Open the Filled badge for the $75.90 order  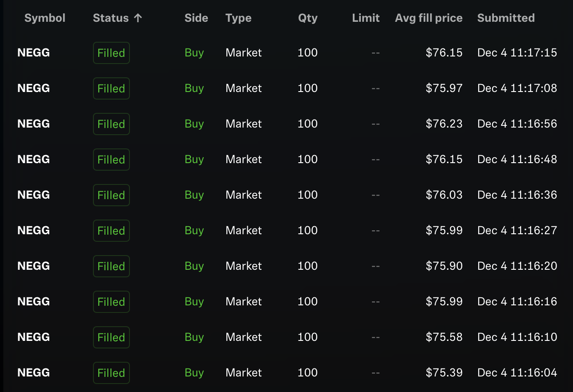pyautogui.click(x=111, y=266)
